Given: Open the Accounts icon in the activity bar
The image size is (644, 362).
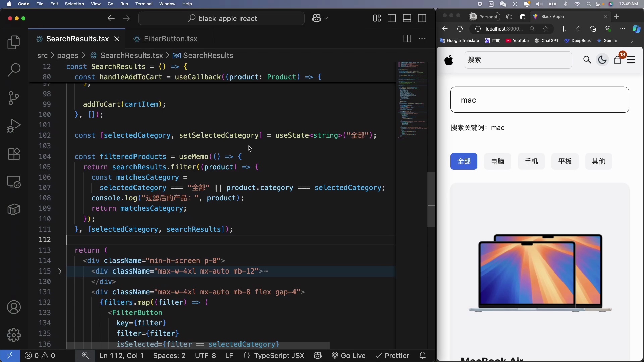Looking at the screenshot, I should tap(14, 307).
